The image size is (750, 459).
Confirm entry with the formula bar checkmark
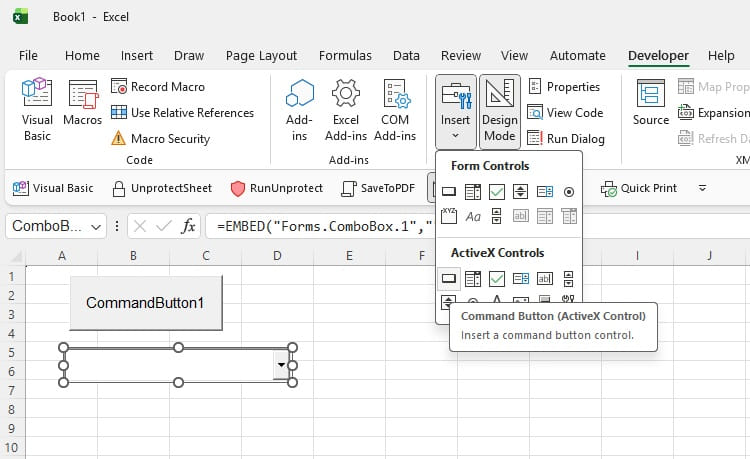pos(164,226)
